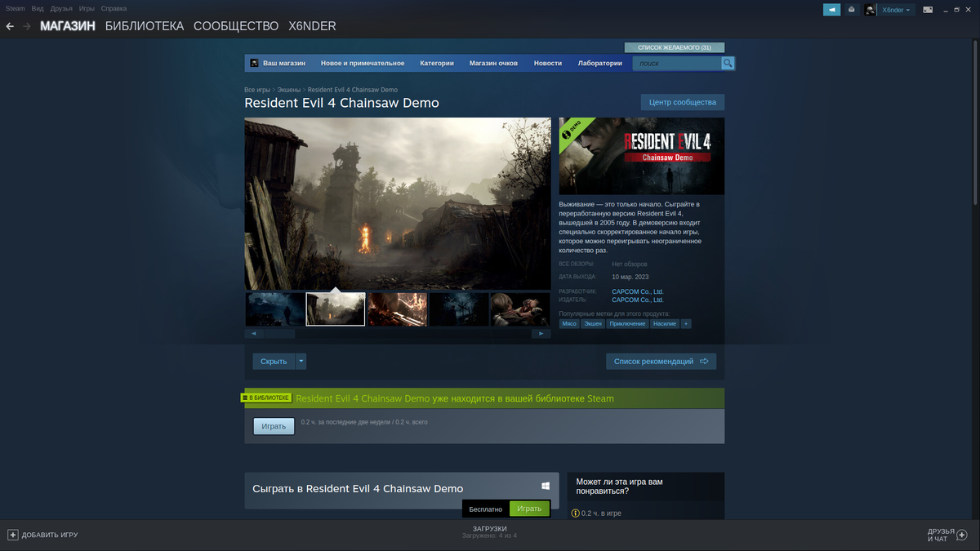Click the Экшены breadcrumb
The height and width of the screenshot is (551, 980).
click(289, 90)
